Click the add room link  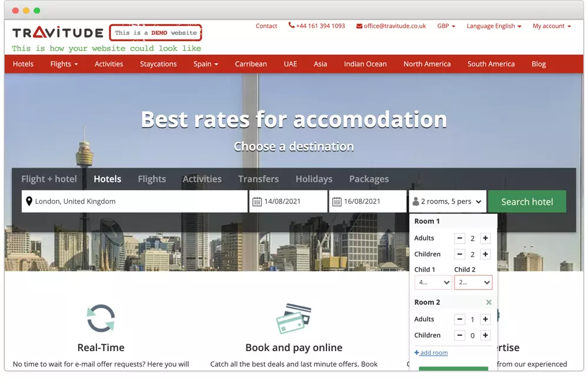[433, 353]
